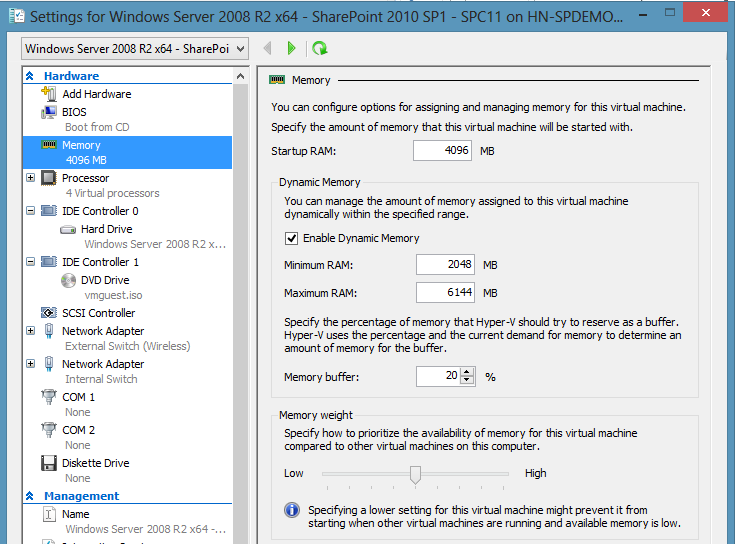Toggle Enable Dynamic Memory checkbox

(x=291, y=238)
